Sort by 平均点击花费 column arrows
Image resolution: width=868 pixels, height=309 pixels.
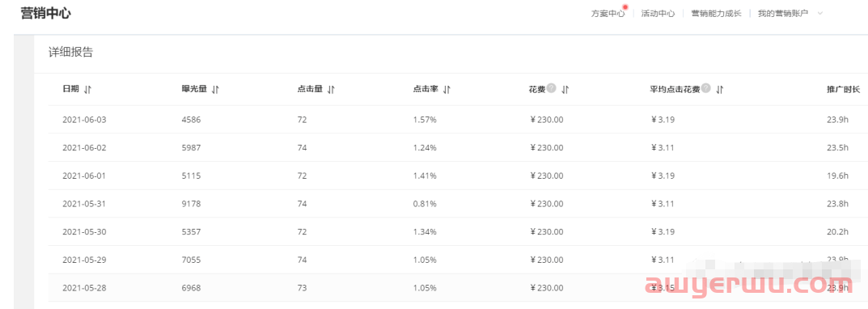coord(720,90)
